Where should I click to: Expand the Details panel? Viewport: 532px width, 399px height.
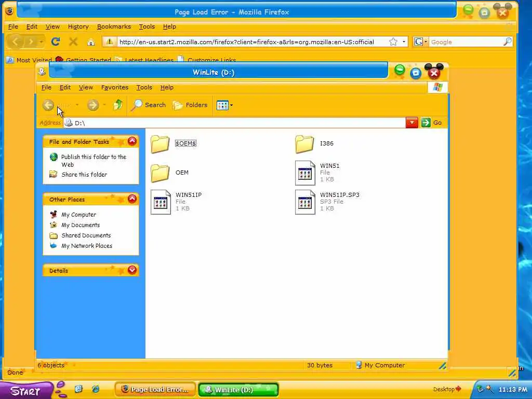pos(132,270)
